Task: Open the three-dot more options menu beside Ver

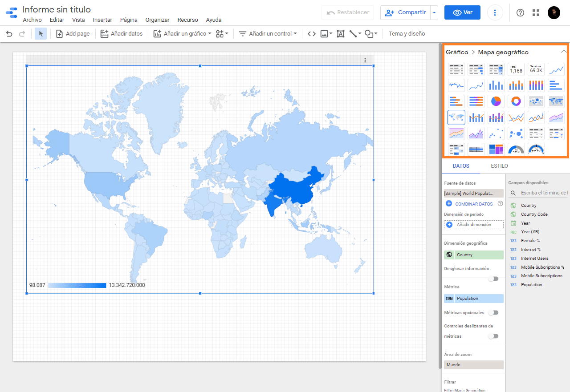Action: (x=495, y=12)
